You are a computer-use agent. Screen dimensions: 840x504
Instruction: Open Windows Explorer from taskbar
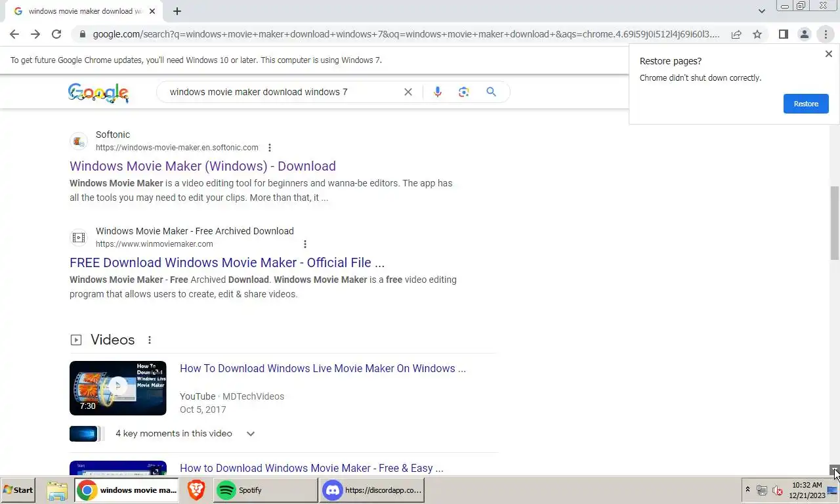(57, 490)
